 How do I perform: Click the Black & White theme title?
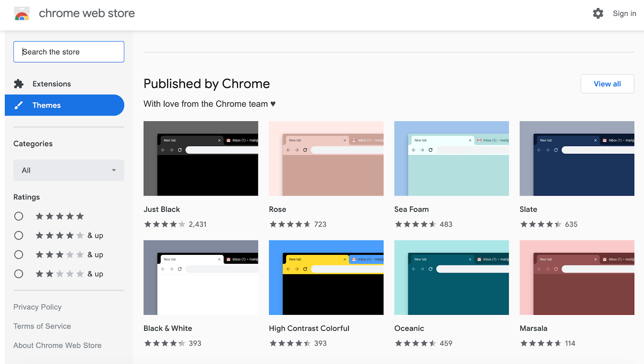(x=168, y=328)
